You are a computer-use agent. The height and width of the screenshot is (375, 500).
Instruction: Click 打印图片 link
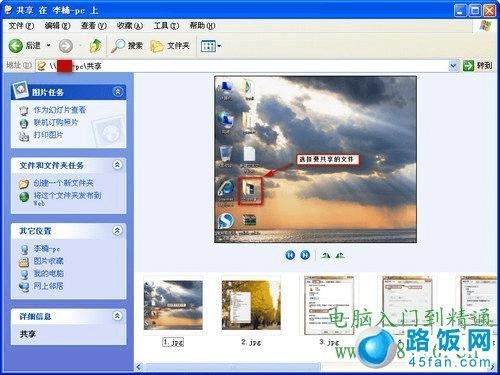pos(48,135)
